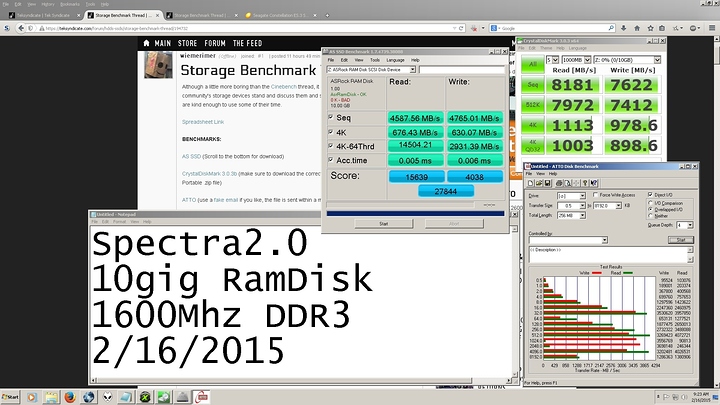This screenshot has height=405, width=720.
Task: Open the green X taskbar icon
Action: 145,397
